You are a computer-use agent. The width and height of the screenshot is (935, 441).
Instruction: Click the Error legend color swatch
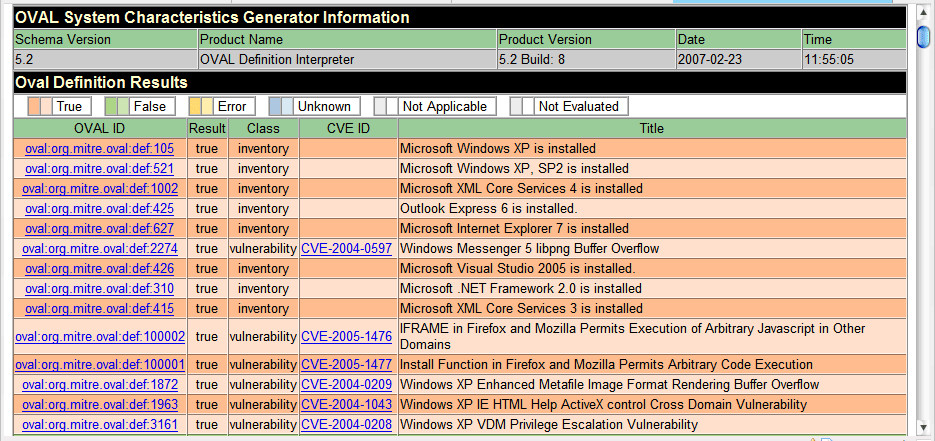[x=201, y=107]
